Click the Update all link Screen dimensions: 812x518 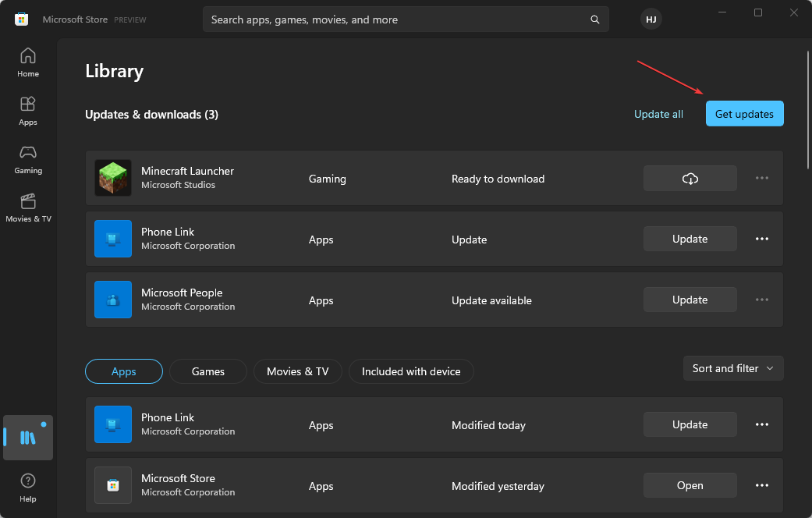tap(658, 114)
